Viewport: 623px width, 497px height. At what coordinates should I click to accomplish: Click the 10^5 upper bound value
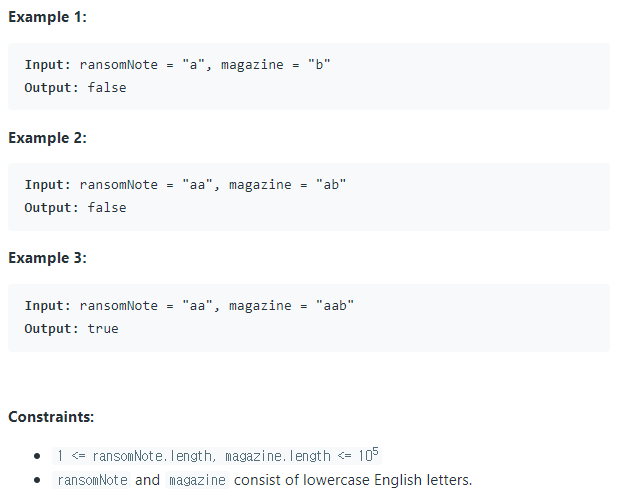point(368,454)
